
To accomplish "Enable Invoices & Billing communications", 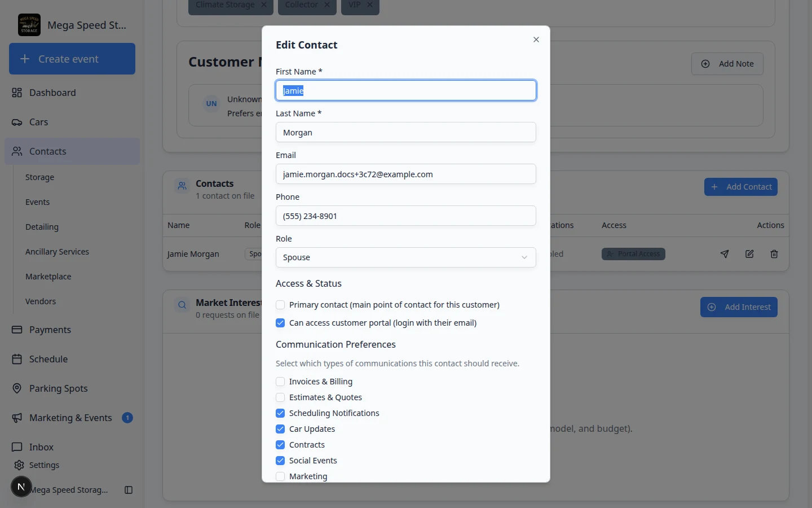I will [x=280, y=382].
